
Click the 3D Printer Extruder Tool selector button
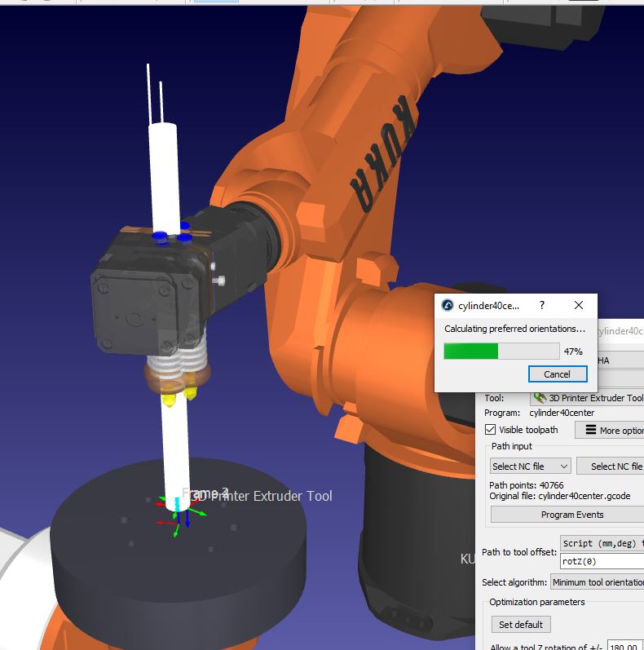point(587,398)
